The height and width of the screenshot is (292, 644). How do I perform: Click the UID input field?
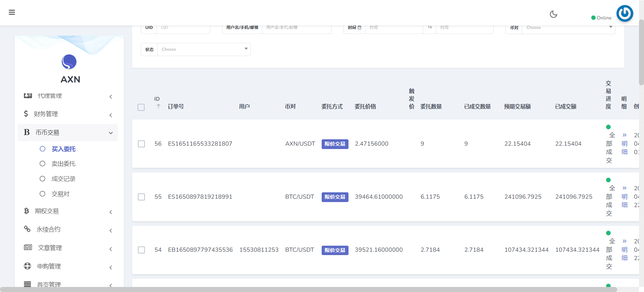pyautogui.click(x=183, y=28)
